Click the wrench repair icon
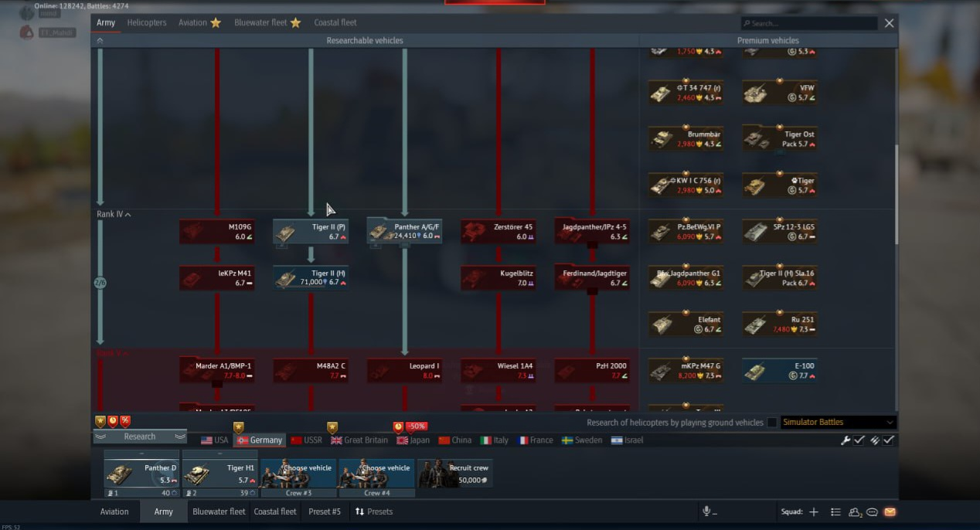Viewport: 980px width, 530px height. point(846,440)
